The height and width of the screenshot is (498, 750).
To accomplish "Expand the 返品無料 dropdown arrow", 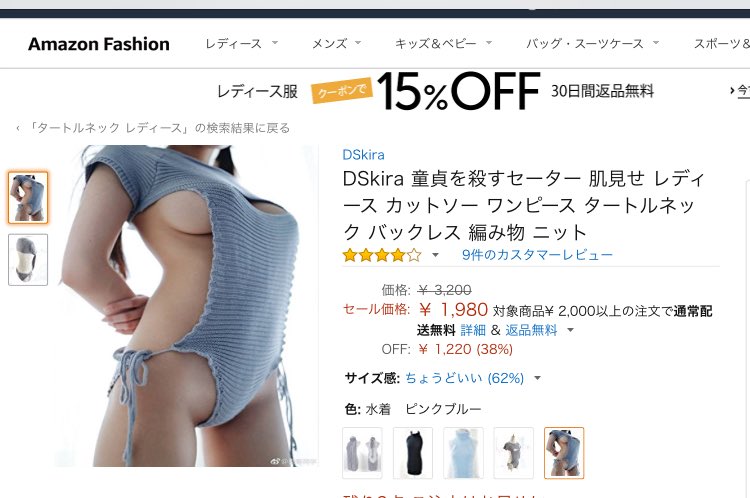I will click(570, 330).
